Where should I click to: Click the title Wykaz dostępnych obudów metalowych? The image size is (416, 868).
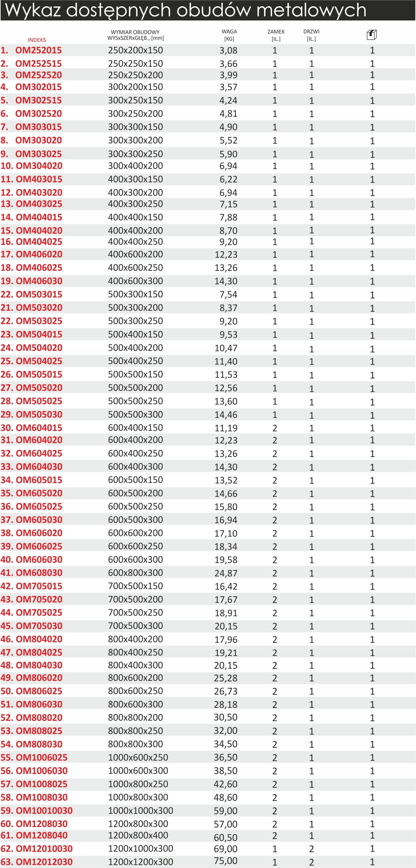186,10
